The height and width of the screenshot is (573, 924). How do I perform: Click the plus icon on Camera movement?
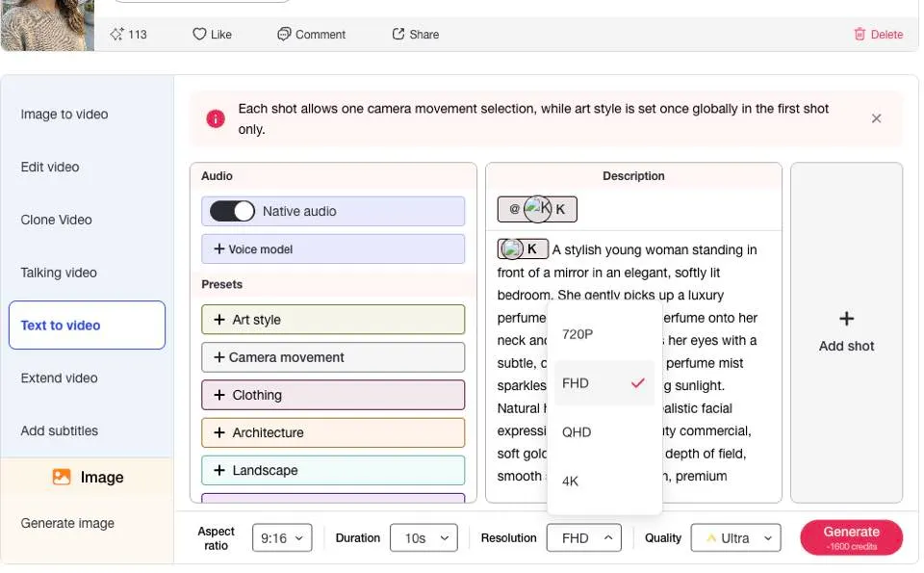tap(219, 357)
